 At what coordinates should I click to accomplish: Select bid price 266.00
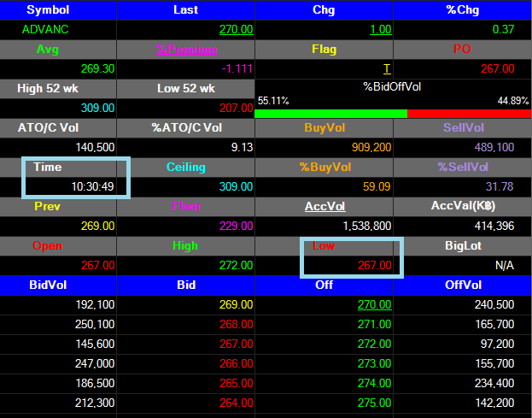click(x=237, y=363)
